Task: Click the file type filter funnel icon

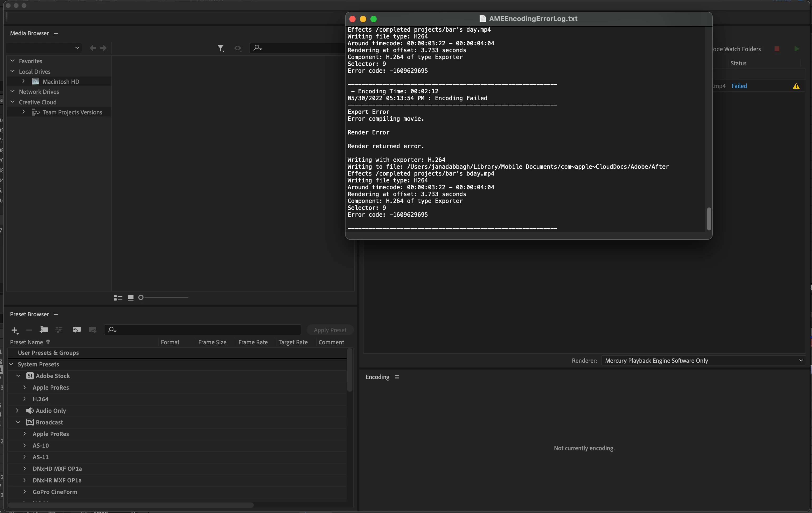Action: [x=221, y=48]
